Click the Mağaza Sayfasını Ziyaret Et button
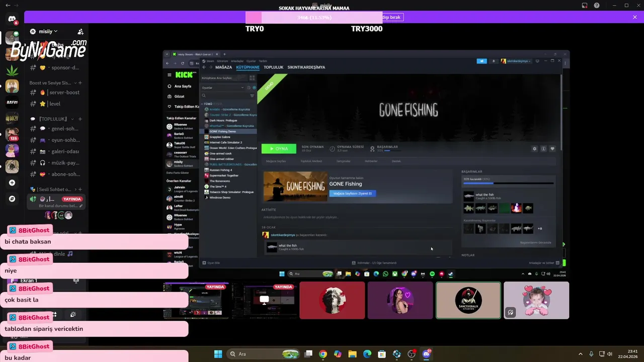The width and height of the screenshot is (644, 362). tap(353, 193)
